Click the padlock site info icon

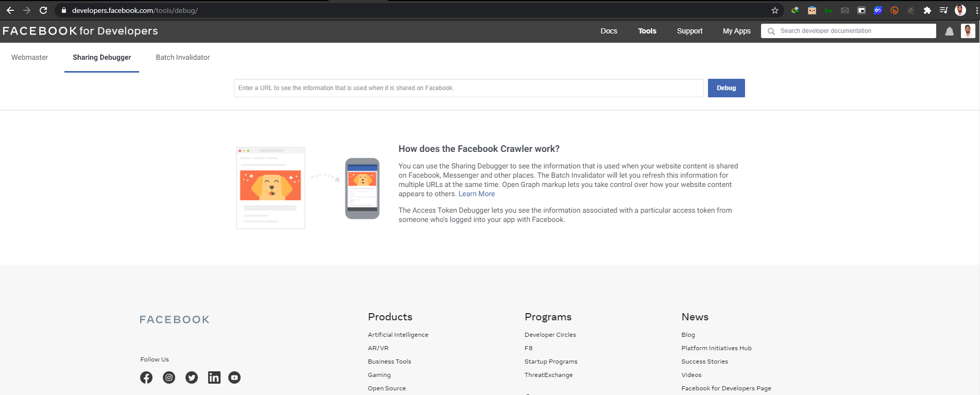[64, 10]
